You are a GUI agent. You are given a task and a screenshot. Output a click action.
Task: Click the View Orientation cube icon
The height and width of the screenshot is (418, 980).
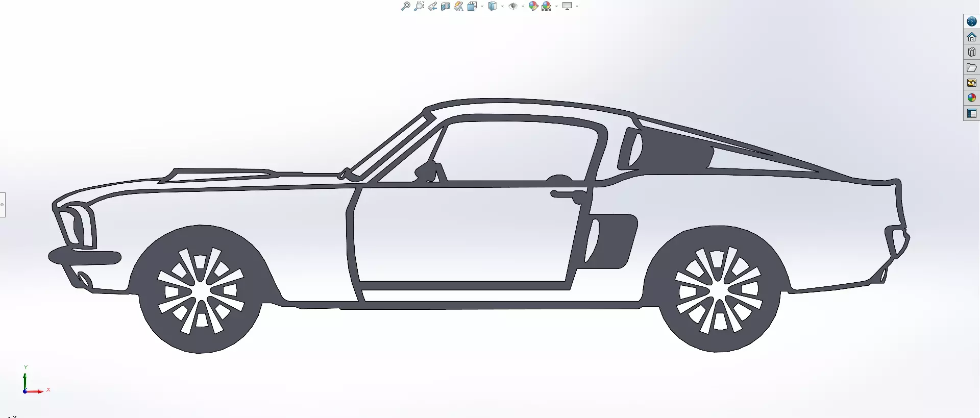pos(472,6)
